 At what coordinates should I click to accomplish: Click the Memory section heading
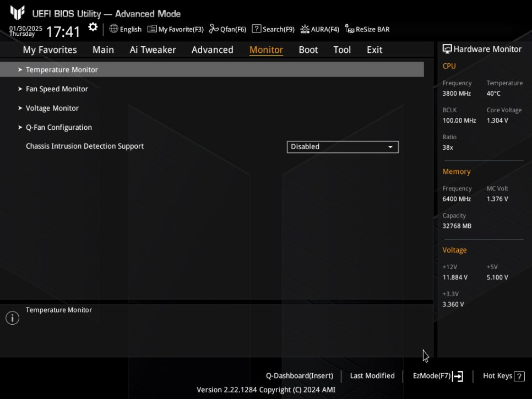457,172
